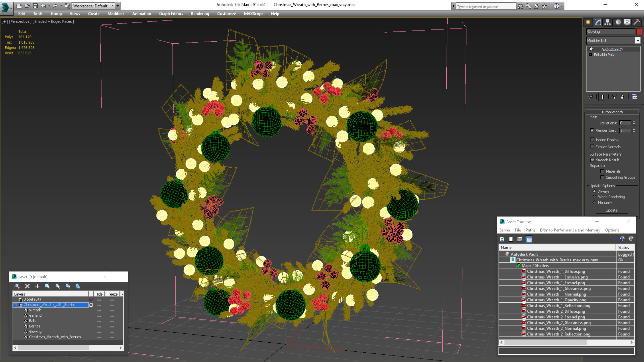
Task: Click the Hide column header in Layer dialog
Action: click(x=99, y=294)
